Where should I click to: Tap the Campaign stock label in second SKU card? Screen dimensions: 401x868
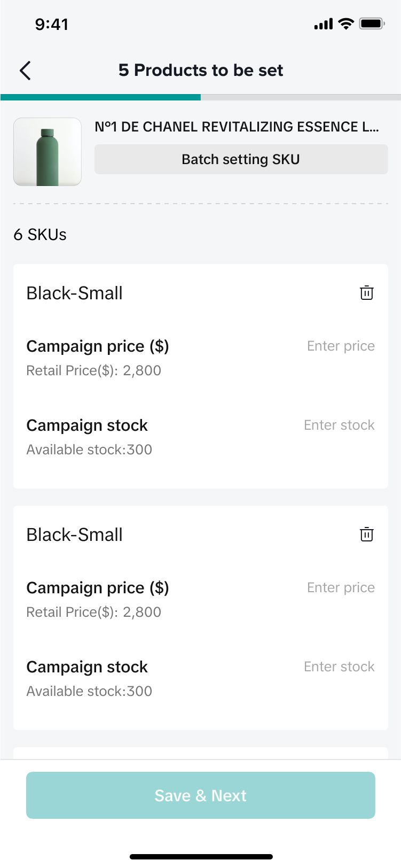87,667
